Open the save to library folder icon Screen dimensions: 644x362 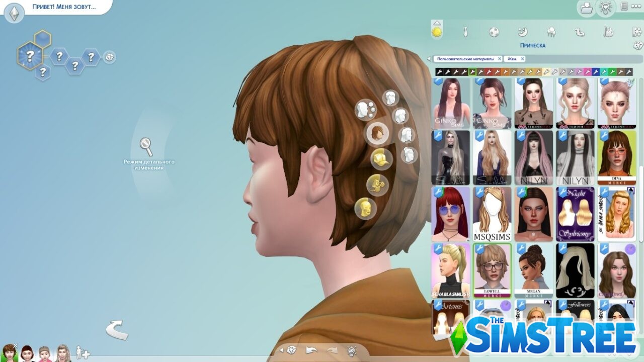(586, 8)
